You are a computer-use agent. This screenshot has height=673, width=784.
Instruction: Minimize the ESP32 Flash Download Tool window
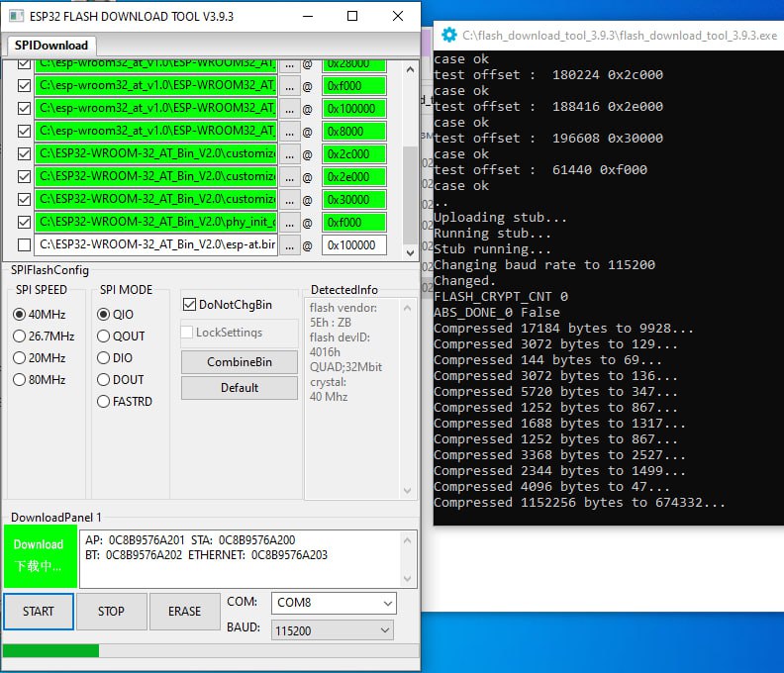308,16
